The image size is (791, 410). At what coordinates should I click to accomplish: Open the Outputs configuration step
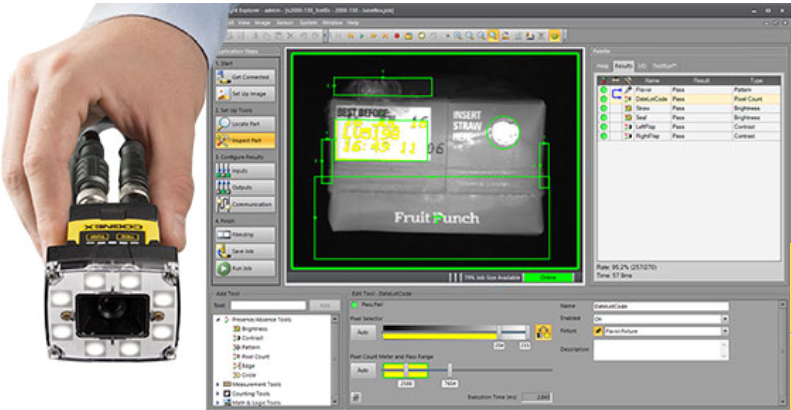pos(246,187)
